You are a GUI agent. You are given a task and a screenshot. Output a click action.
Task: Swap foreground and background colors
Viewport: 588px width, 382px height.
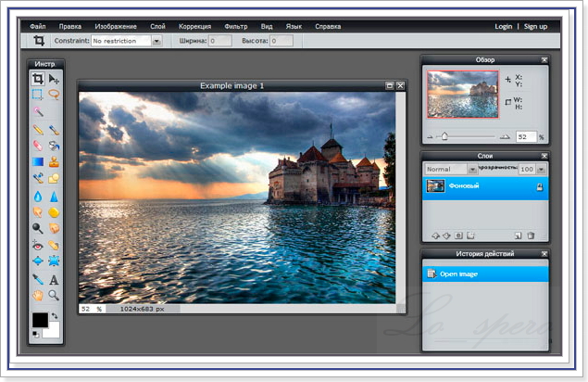tap(54, 316)
